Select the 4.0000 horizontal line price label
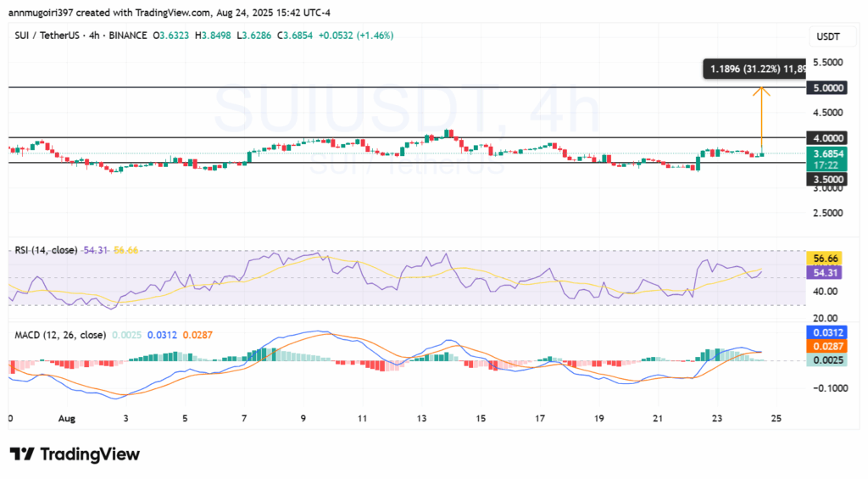Screen dimensions: 868x479 (x=826, y=138)
